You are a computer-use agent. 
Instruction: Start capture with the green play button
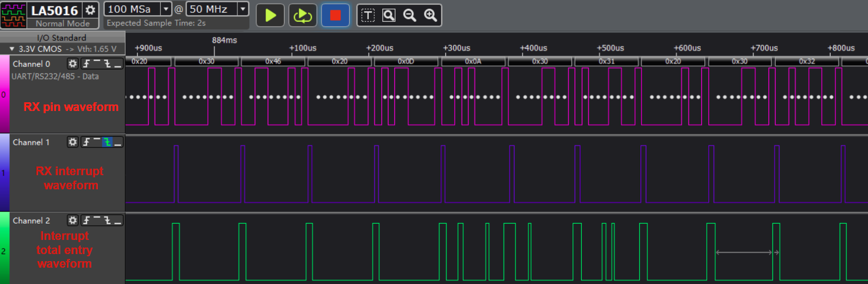[270, 15]
